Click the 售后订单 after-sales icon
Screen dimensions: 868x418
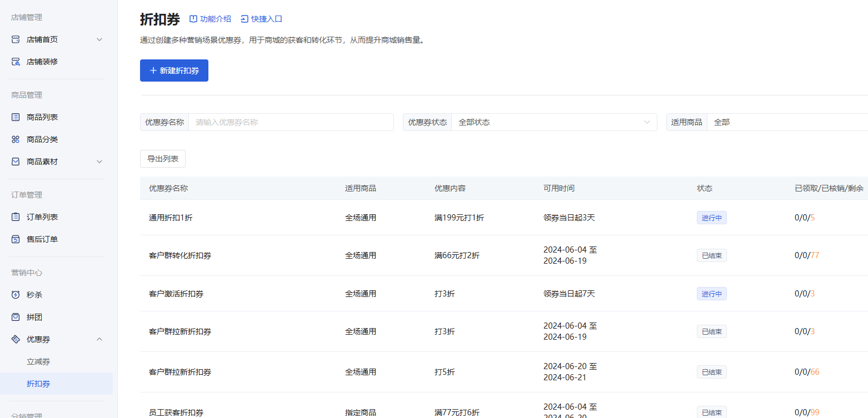point(16,239)
